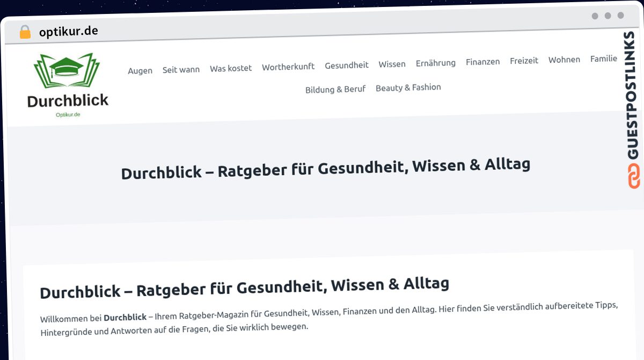Click the optikur.de address text
The image size is (644, 360).
coord(69,31)
